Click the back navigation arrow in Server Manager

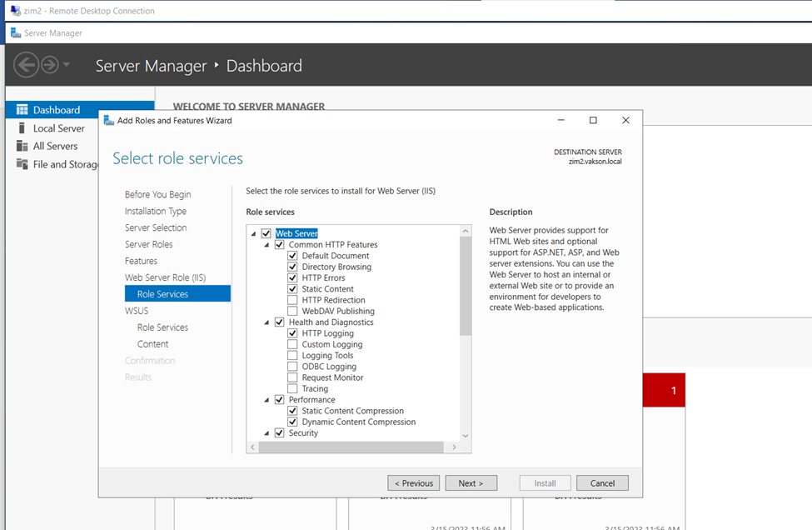click(x=26, y=65)
